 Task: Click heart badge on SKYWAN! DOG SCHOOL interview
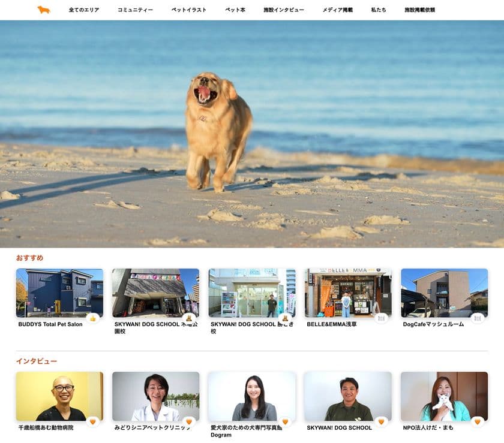point(381,422)
